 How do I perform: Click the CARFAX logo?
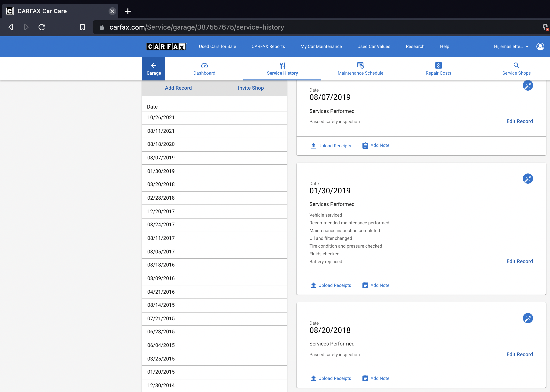[x=166, y=47]
